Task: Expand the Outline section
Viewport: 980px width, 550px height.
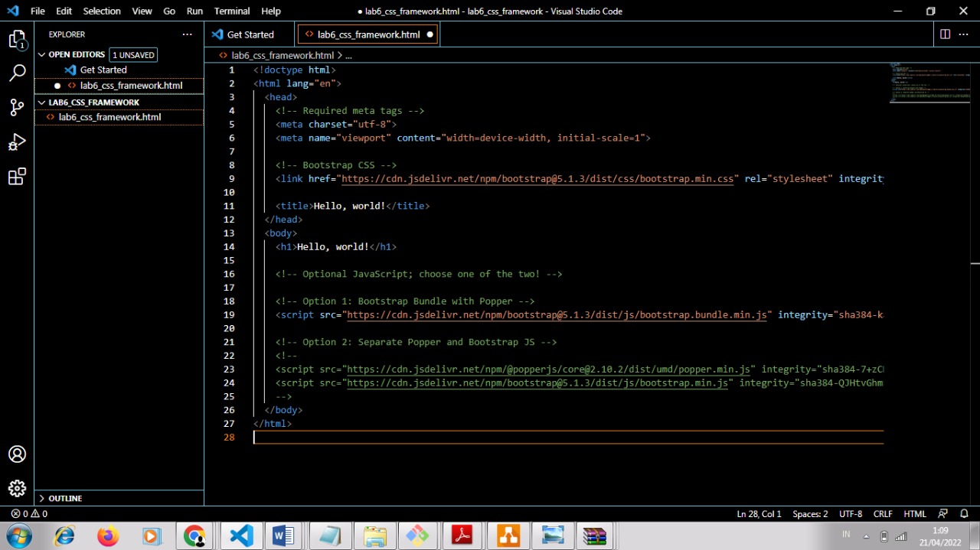Action: [43, 498]
